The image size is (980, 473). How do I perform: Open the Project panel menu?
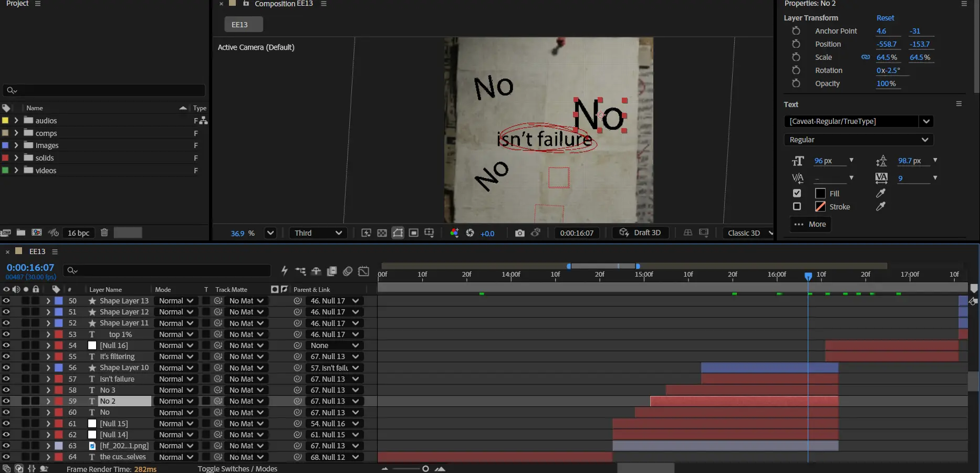click(x=38, y=4)
